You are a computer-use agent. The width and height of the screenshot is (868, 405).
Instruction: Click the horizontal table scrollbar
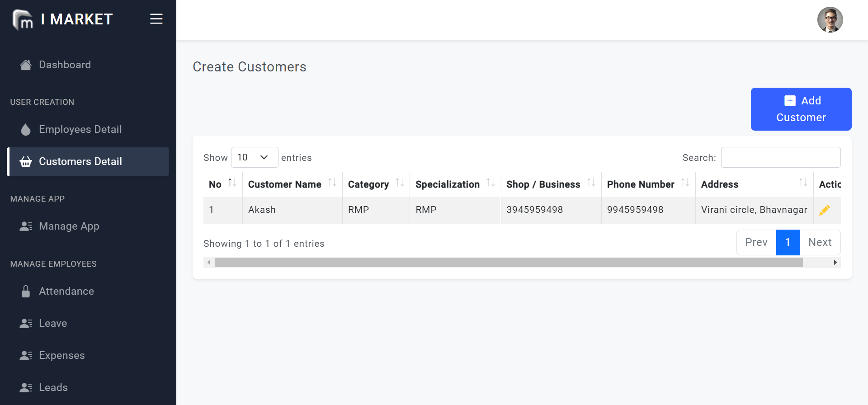[x=508, y=263]
